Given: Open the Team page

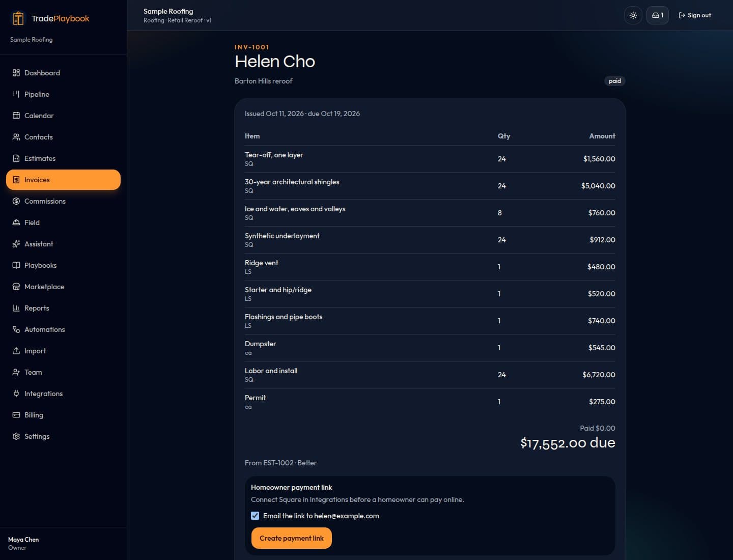Looking at the screenshot, I should 63,372.
